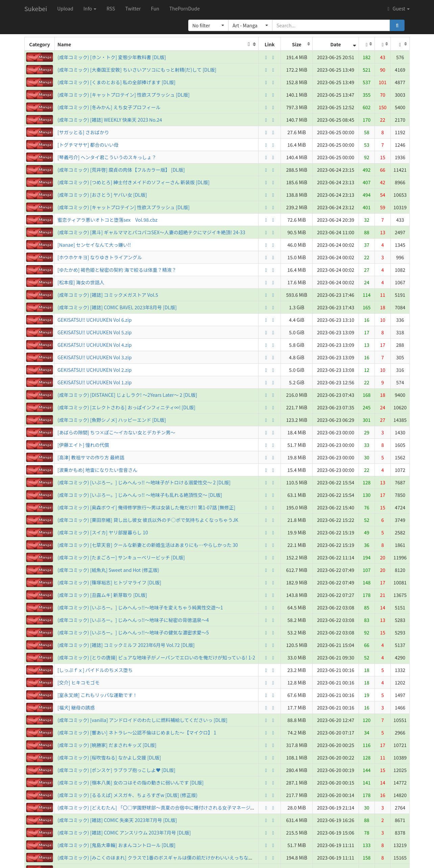The width and height of the screenshot is (434, 868).
Task: Click the date 2023-06-23 12:56
Action: coord(336,383)
